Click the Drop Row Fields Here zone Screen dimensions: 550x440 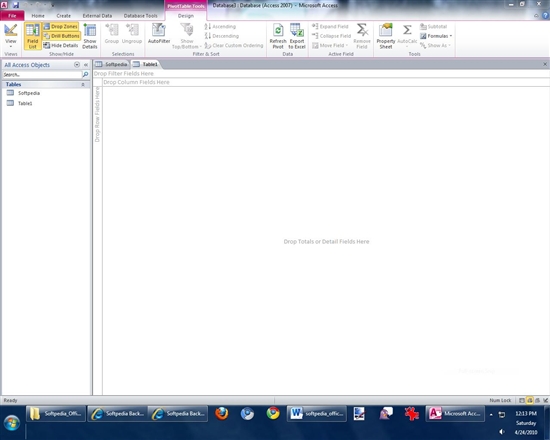(98, 240)
